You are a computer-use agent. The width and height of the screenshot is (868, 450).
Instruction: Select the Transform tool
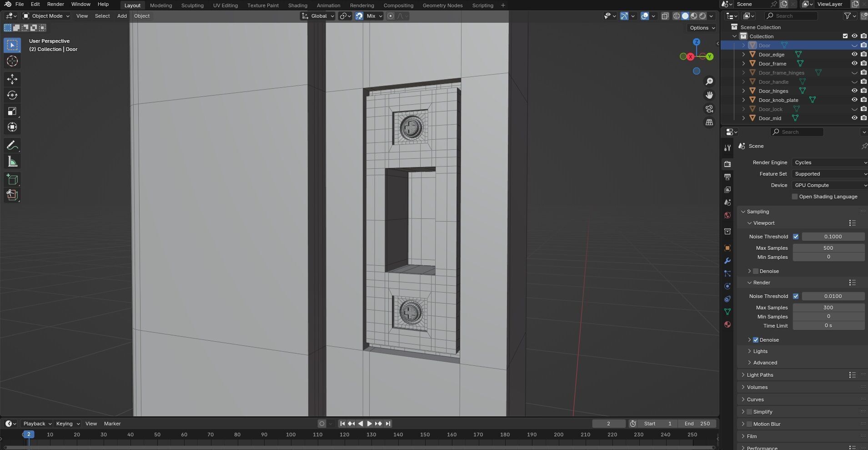[12, 127]
